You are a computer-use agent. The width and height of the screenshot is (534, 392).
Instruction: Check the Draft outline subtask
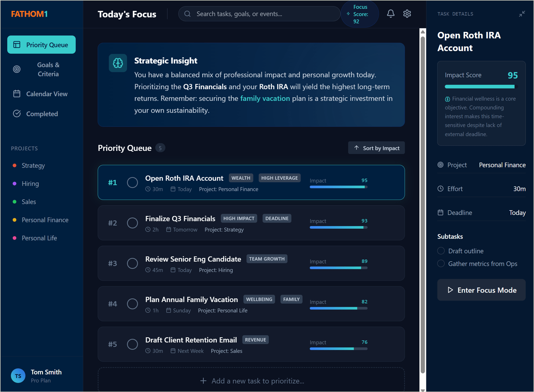pos(441,250)
